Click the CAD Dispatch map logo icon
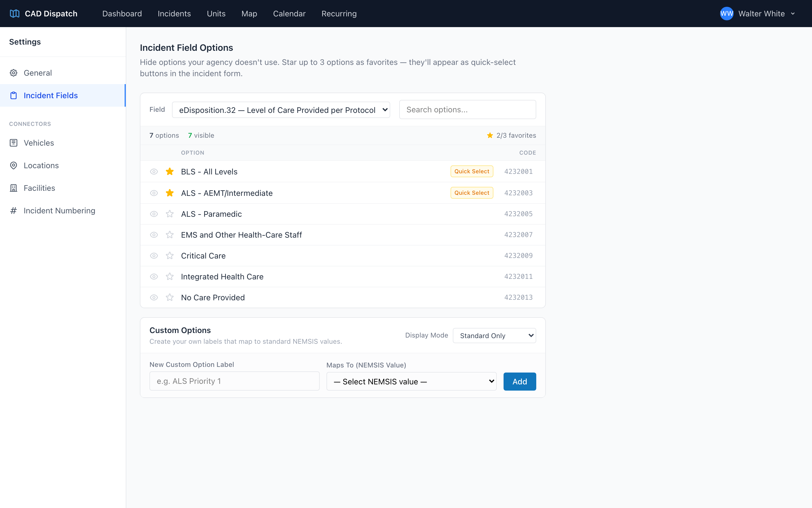The image size is (812, 508). click(14, 14)
